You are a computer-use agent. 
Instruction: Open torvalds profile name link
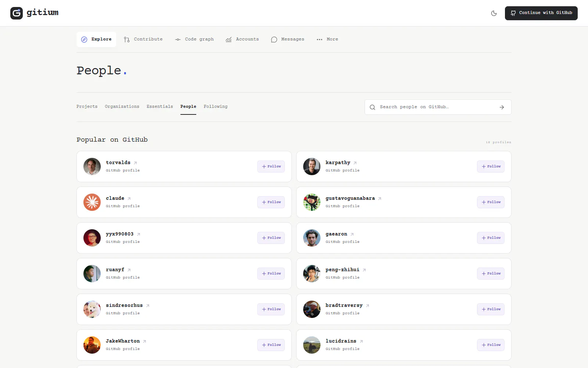(118, 163)
